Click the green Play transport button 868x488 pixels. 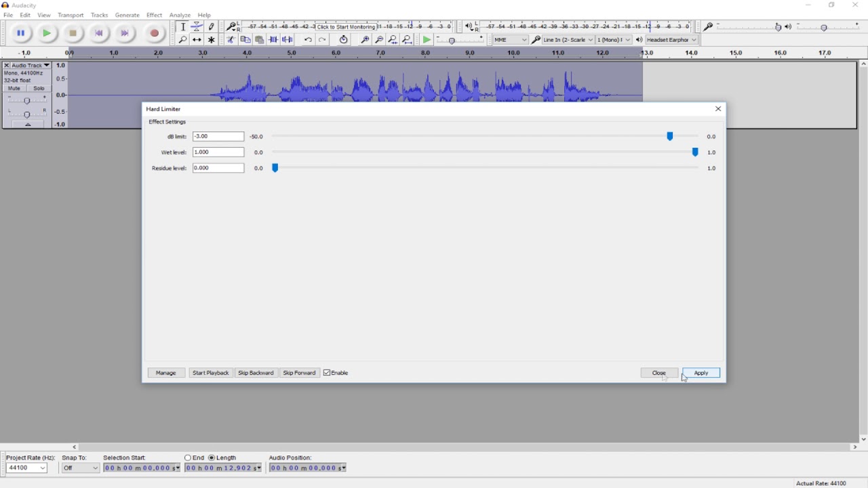click(47, 33)
